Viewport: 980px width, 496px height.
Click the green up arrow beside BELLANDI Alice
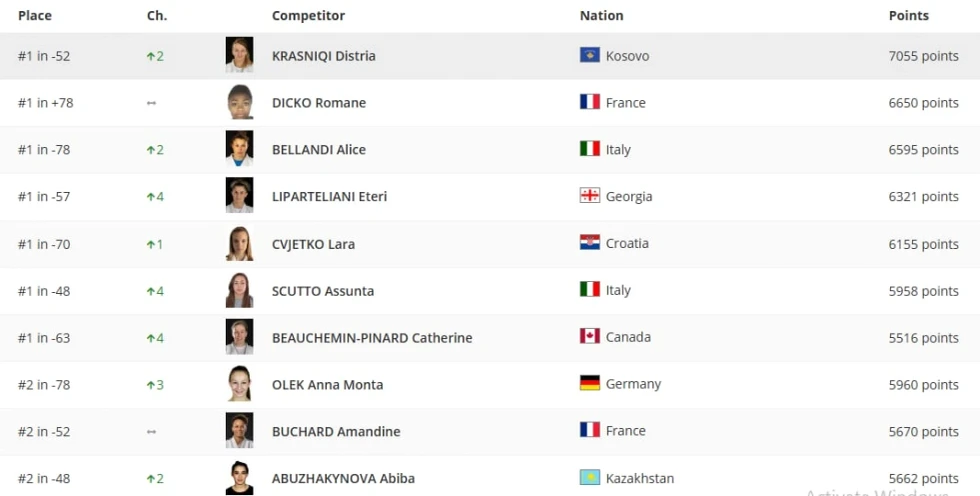click(x=150, y=150)
